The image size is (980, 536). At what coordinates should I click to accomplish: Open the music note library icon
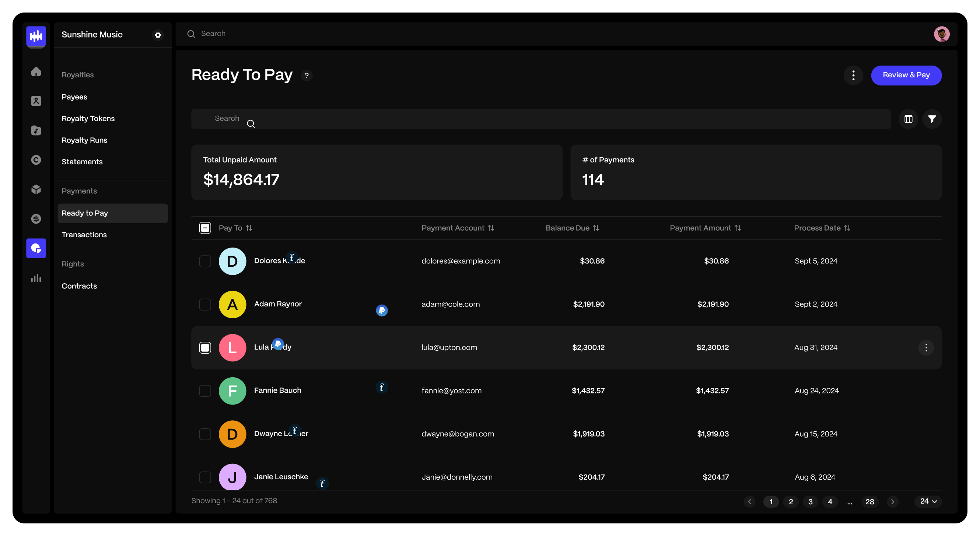[x=36, y=130]
